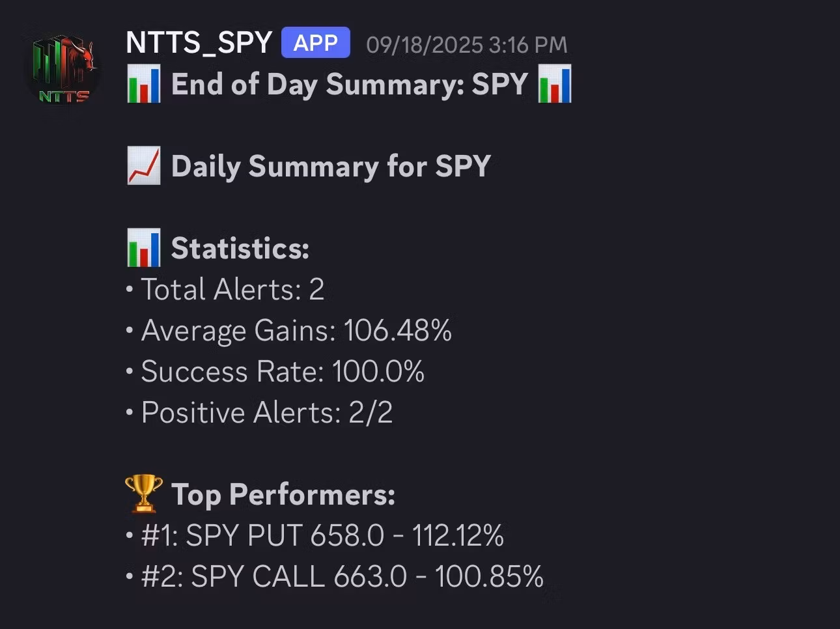
Task: Click the bar chart emoji beside Statistics
Action: [x=144, y=248]
